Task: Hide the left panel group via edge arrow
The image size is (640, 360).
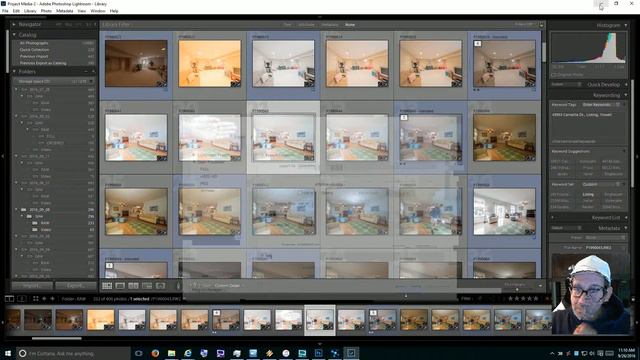Action: click(x=2, y=156)
